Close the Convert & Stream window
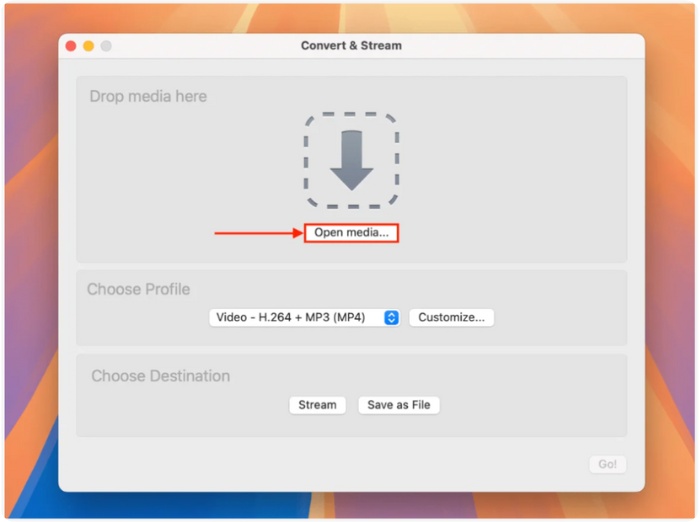Viewport: 700px width, 522px height. (71, 46)
